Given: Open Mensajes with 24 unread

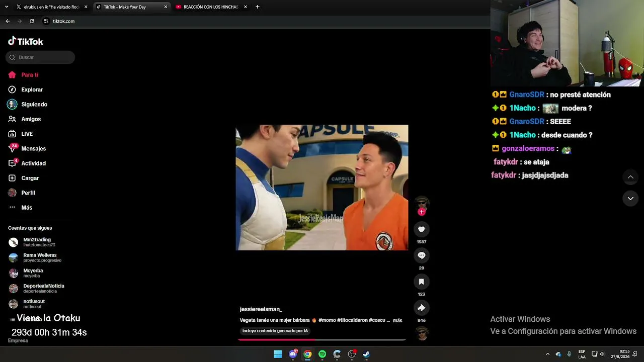Looking at the screenshot, I should pos(27,149).
